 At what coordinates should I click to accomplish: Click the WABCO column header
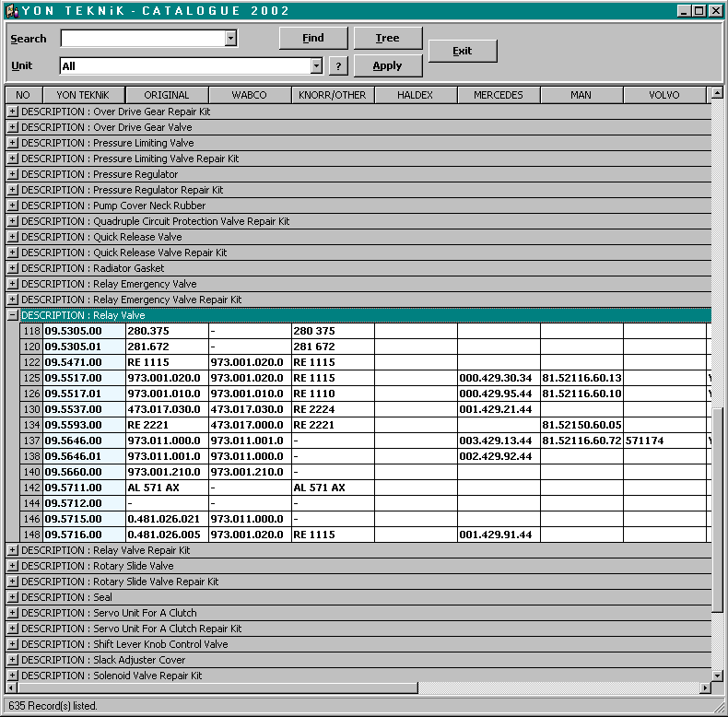[x=250, y=95]
